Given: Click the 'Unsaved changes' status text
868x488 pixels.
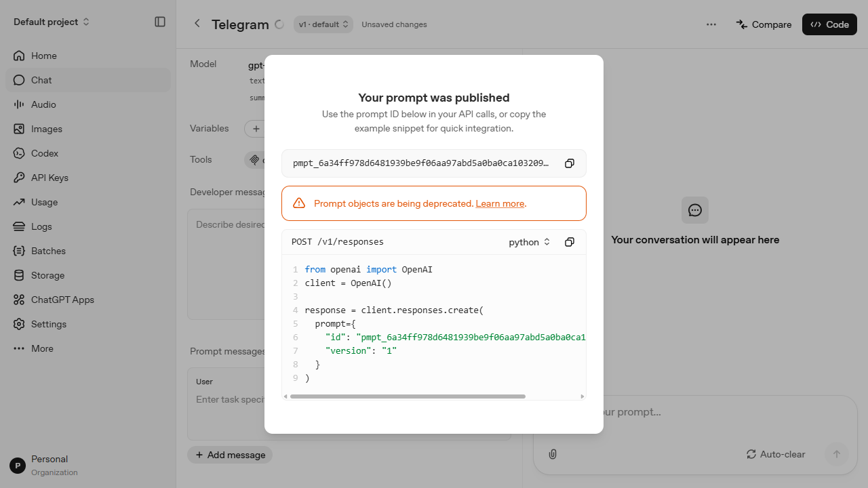Looking at the screenshot, I should click(x=394, y=24).
